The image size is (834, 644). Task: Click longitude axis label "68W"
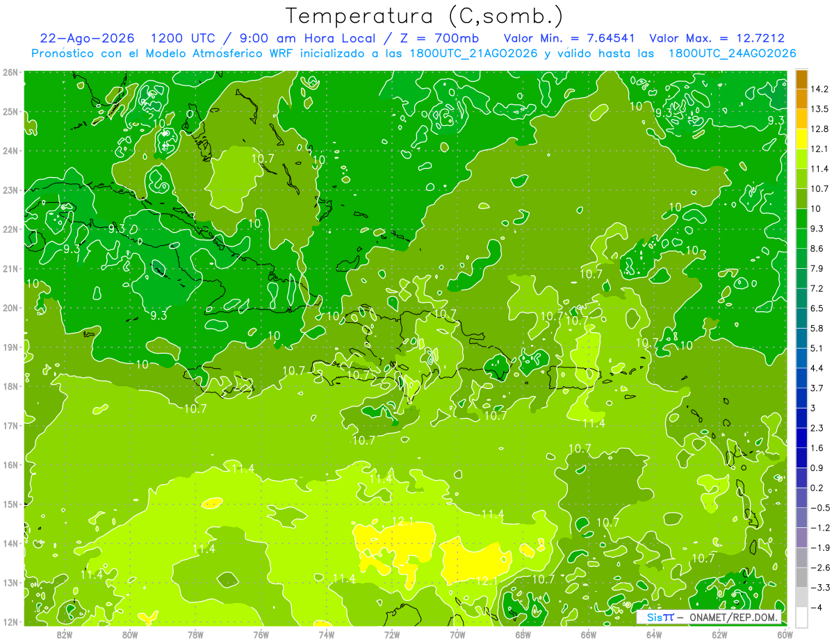[523, 635]
